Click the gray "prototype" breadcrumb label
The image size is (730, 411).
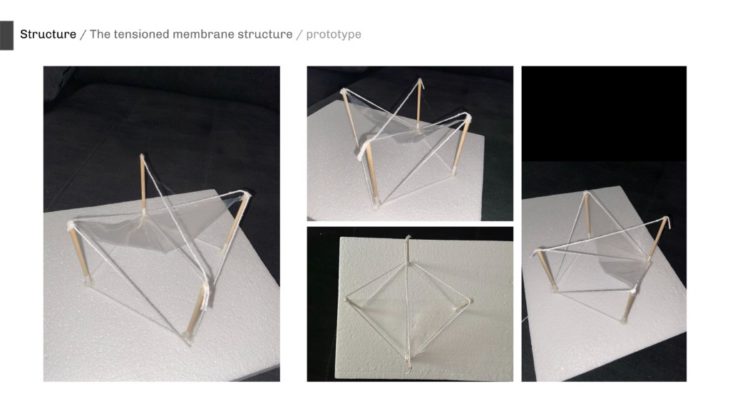click(x=333, y=35)
